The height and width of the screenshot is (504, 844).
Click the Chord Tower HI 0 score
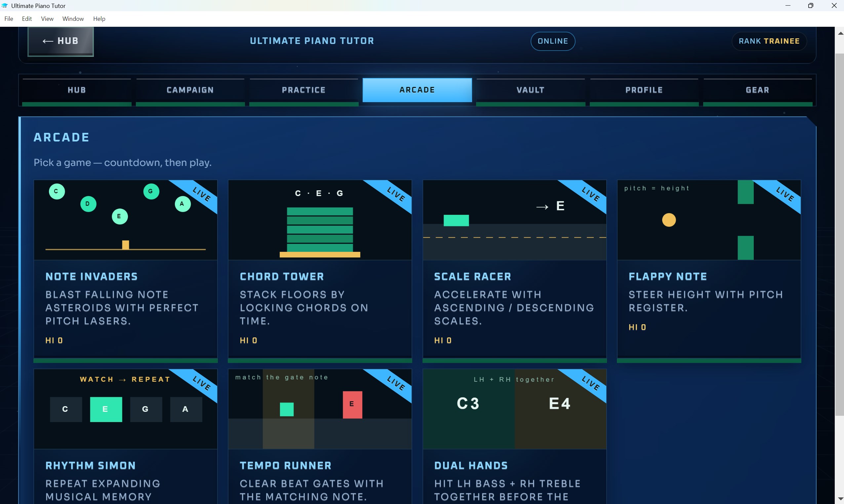(249, 340)
